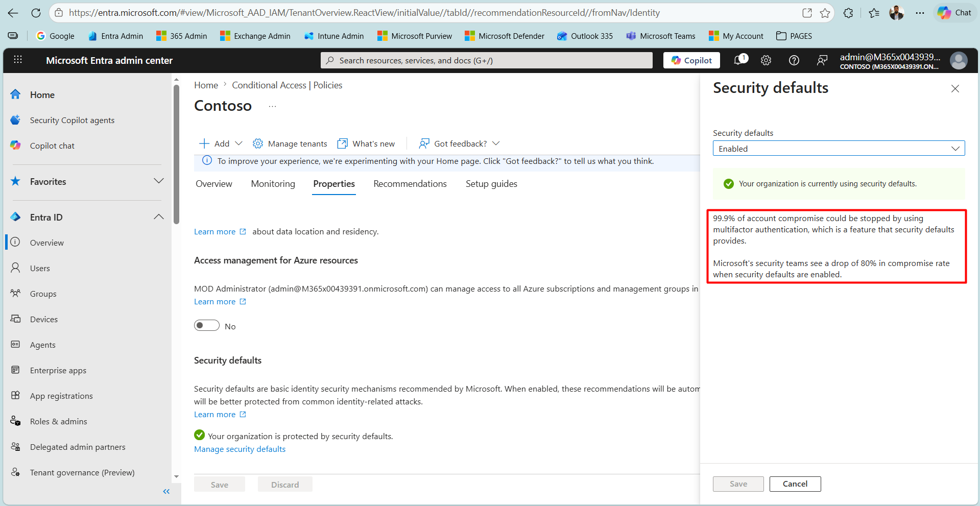The height and width of the screenshot is (506, 980).
Task: Click Conditional Access | Policies breadcrumb
Action: (287, 85)
